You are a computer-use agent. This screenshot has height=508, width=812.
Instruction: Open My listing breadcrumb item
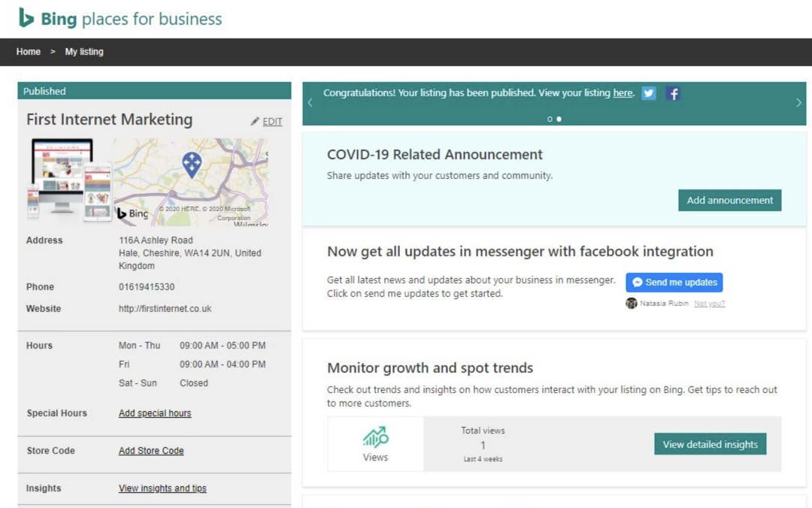point(84,52)
